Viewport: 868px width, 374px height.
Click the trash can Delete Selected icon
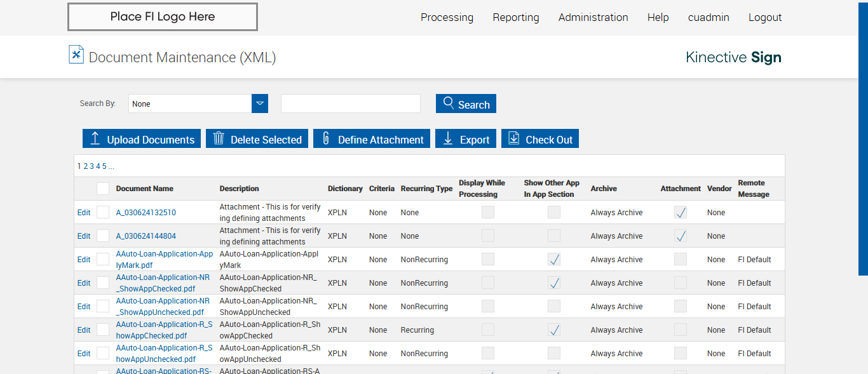click(219, 138)
